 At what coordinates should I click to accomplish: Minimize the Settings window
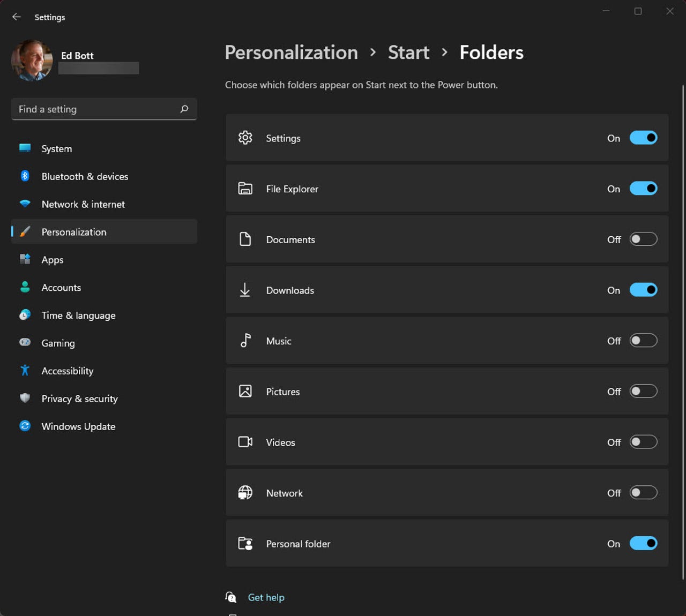[606, 11]
